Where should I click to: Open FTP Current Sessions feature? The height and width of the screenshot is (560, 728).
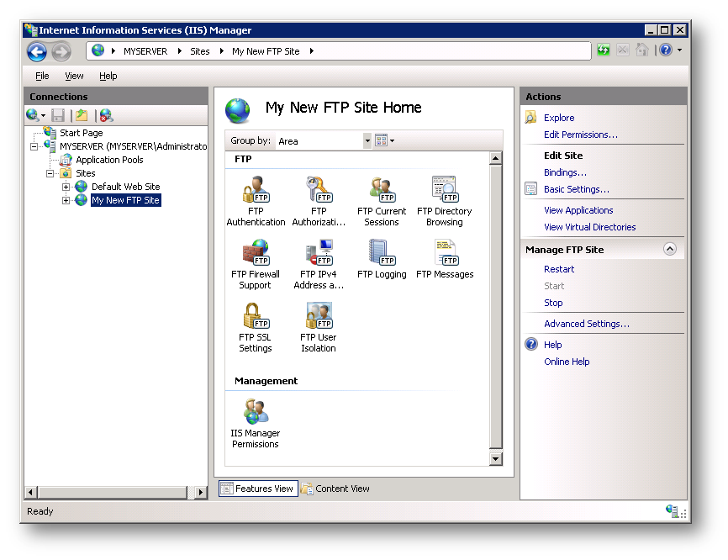point(382,201)
